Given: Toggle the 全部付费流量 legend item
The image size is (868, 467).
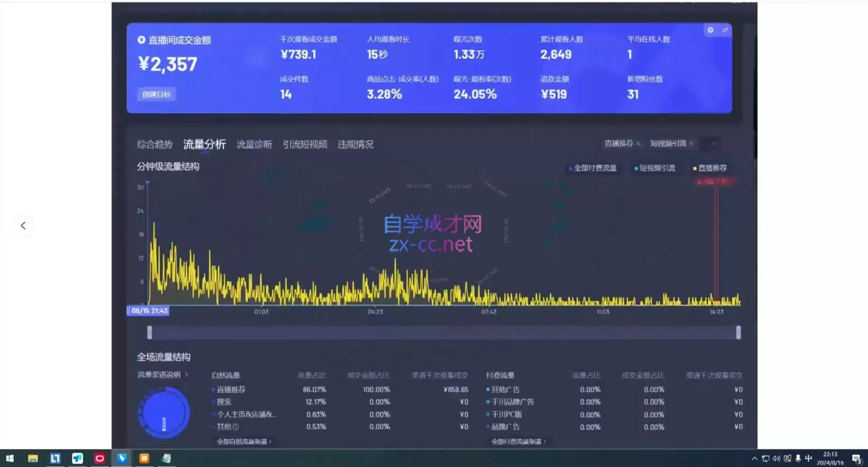Looking at the screenshot, I should 593,168.
